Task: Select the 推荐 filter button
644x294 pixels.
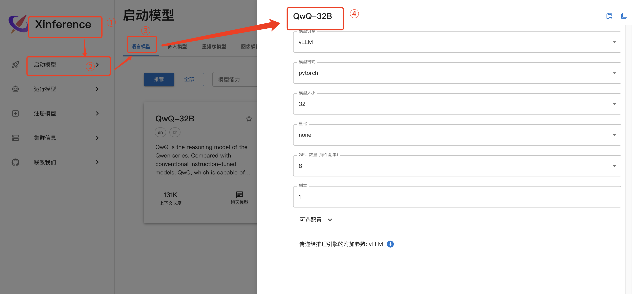Action: pyautogui.click(x=159, y=79)
